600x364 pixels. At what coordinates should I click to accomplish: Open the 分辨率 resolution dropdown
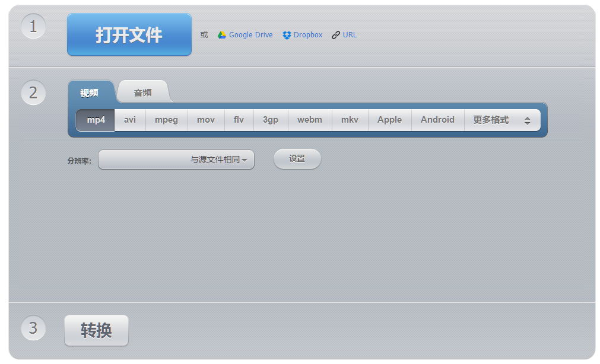pos(176,159)
